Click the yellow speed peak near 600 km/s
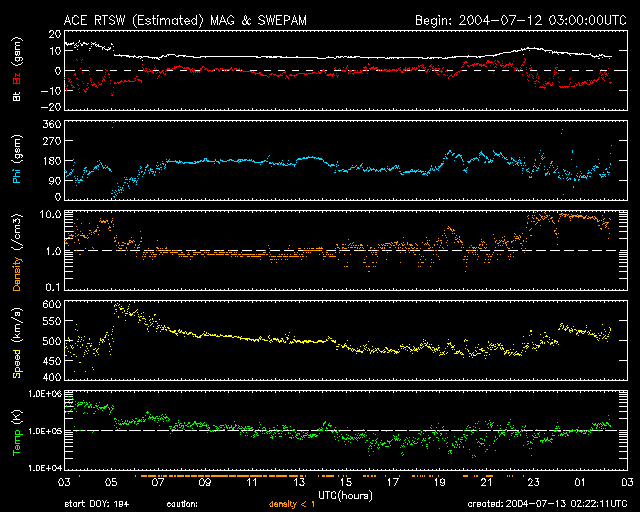 tap(118, 306)
